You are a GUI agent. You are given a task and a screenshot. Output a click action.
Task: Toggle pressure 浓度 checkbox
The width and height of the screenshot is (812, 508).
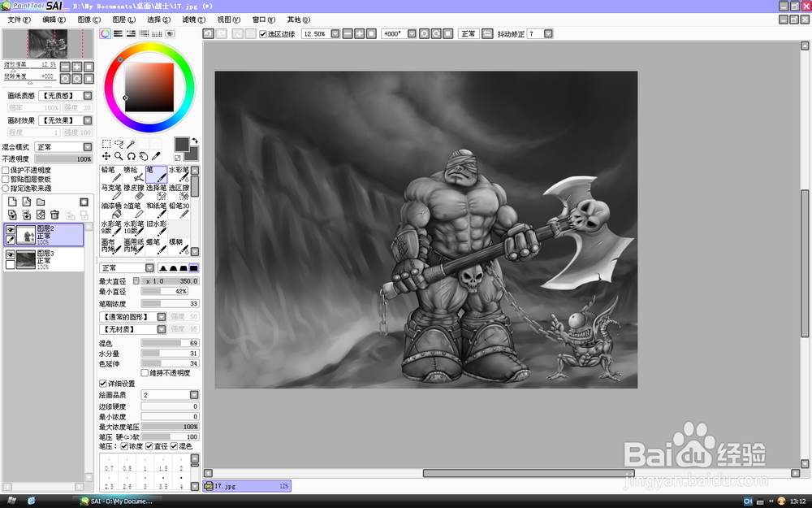point(124,446)
